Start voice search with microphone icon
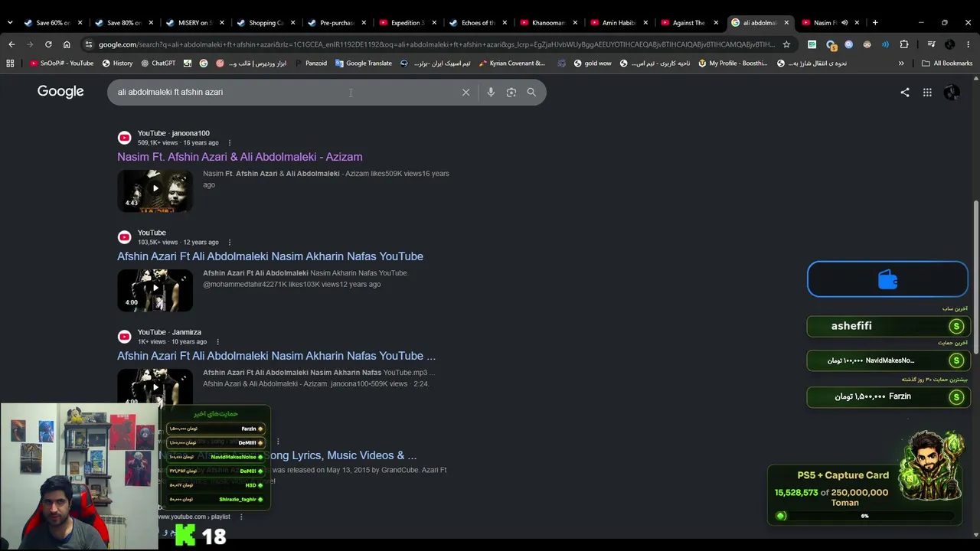 click(x=491, y=93)
